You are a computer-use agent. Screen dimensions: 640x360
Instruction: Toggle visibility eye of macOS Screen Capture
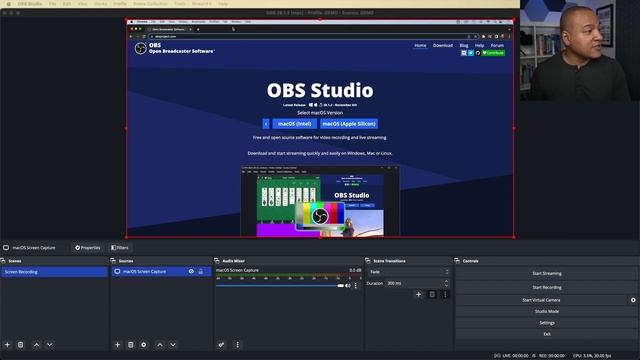tap(191, 271)
